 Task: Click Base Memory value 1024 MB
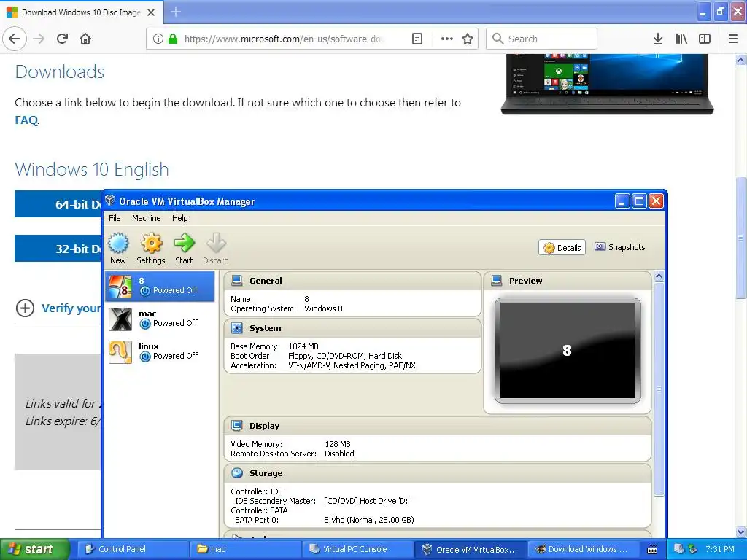303,346
